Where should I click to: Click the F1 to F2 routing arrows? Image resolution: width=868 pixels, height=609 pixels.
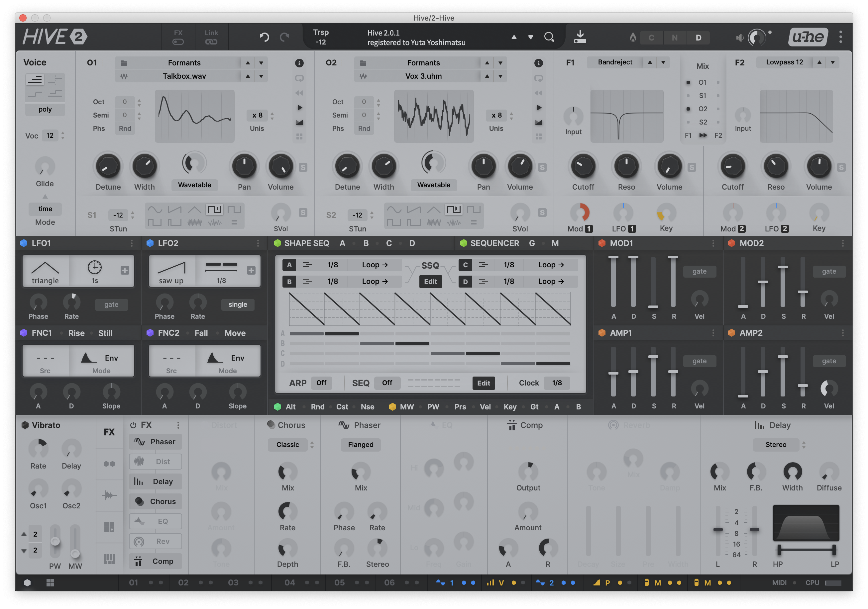[703, 135]
